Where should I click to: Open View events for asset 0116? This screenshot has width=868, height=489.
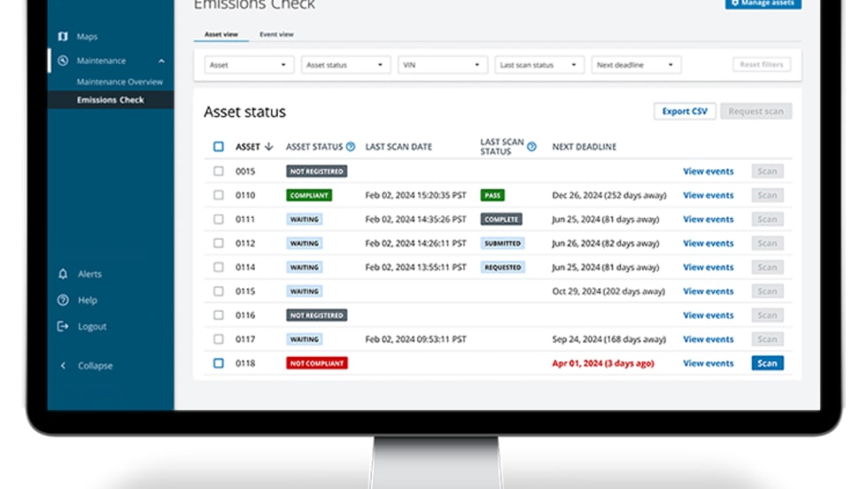pyautogui.click(x=708, y=315)
